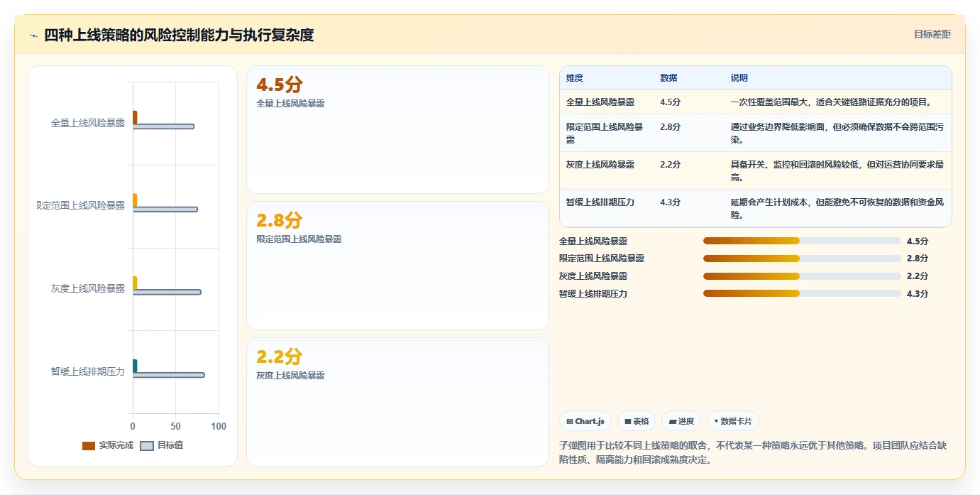Screen dimensions: 980x495
Task: Click the description starting 具备开关、监控和回滚
Action: [837, 171]
